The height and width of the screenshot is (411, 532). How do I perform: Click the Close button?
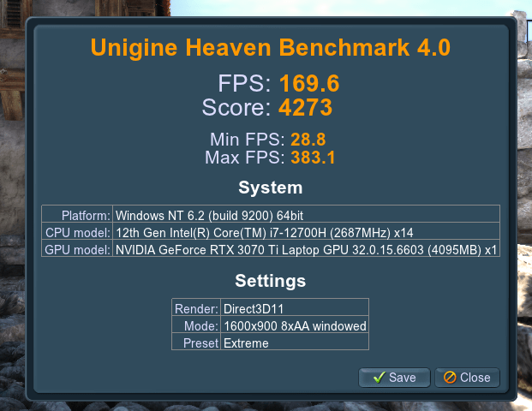click(467, 378)
